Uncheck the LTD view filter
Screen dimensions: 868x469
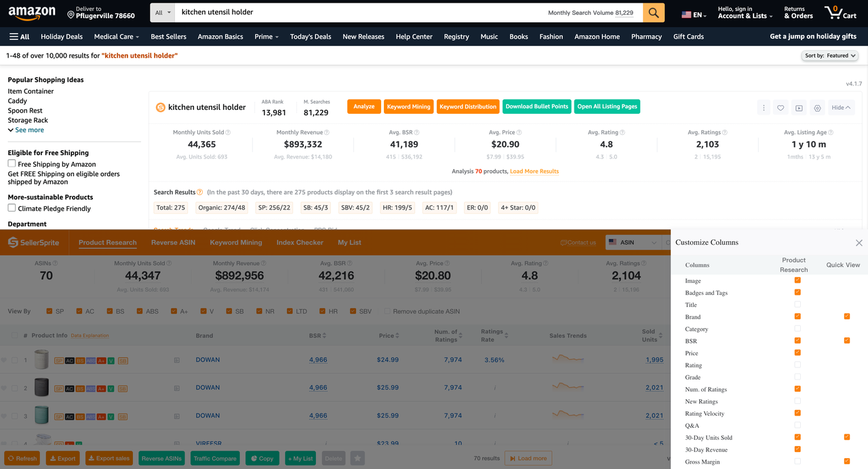point(290,312)
